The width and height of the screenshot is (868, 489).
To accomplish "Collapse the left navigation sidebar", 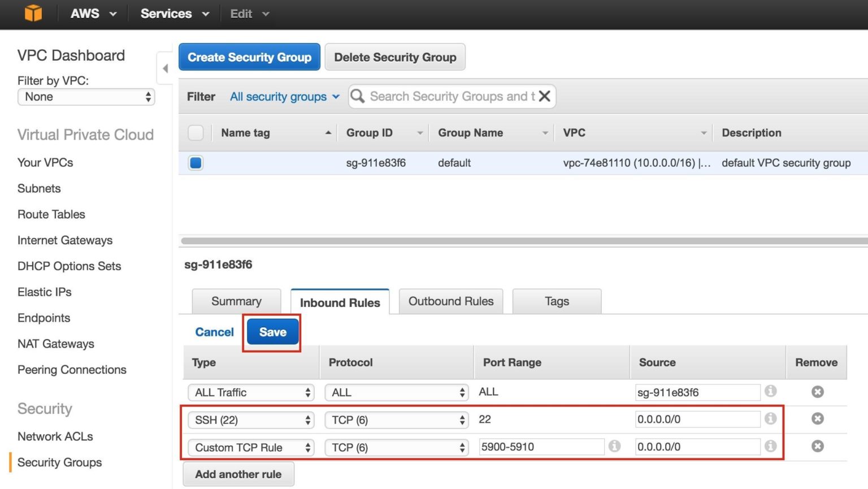I will coord(165,68).
